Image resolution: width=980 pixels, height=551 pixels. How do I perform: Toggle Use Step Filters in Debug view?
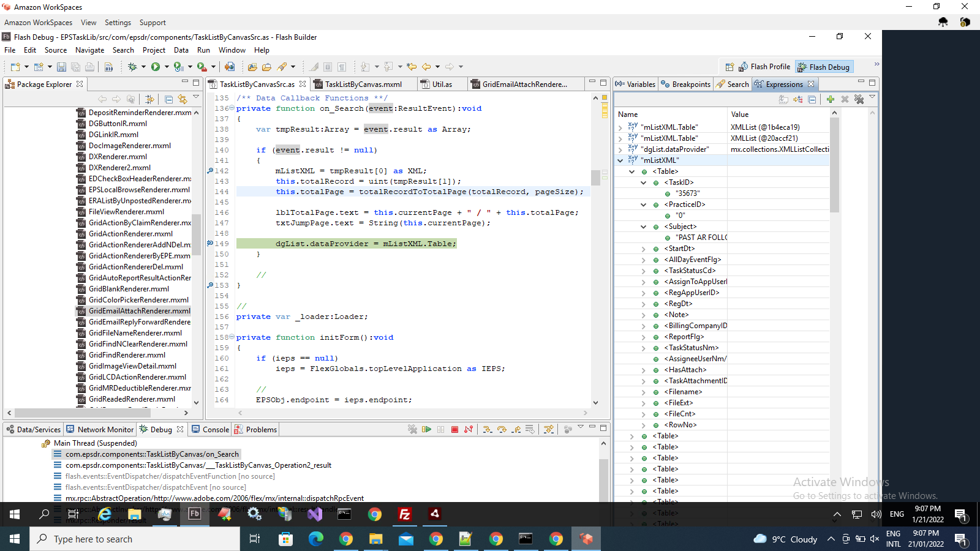coord(549,429)
